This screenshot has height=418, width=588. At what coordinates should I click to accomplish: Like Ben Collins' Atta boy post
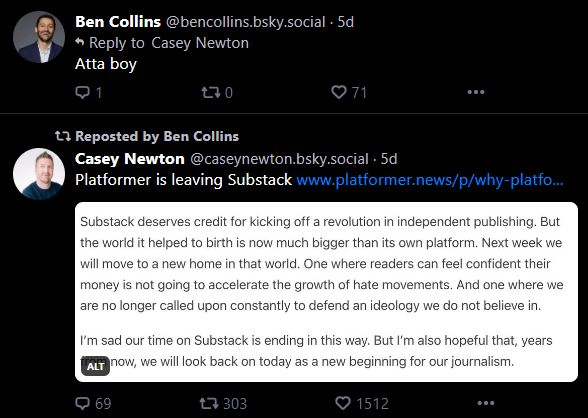click(x=349, y=92)
